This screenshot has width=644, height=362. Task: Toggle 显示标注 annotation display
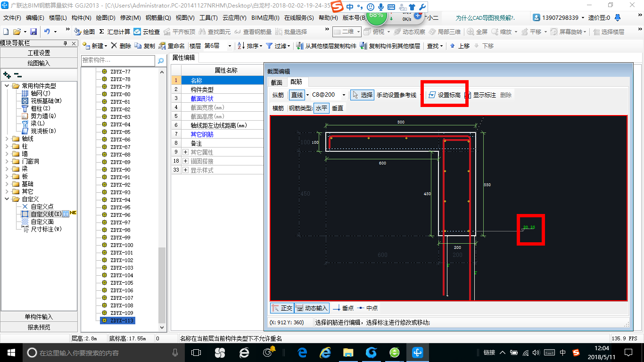coord(480,95)
